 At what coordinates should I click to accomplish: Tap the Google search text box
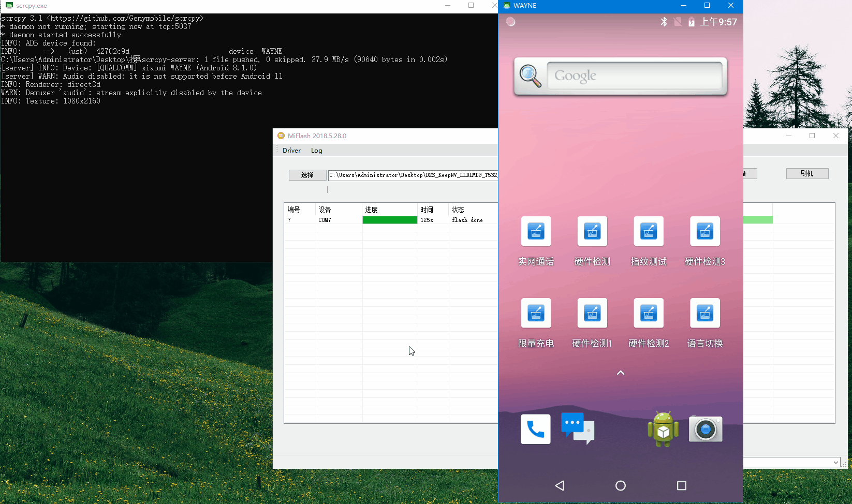[x=634, y=76]
